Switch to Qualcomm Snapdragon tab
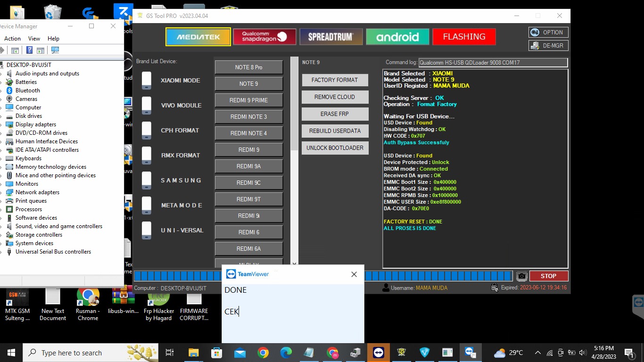The width and height of the screenshot is (644, 362). [264, 37]
